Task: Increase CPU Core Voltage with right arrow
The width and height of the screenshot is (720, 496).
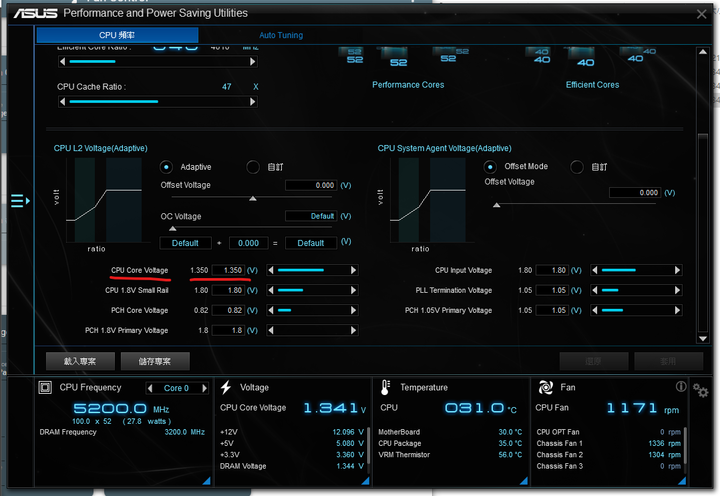Action: 353,270
